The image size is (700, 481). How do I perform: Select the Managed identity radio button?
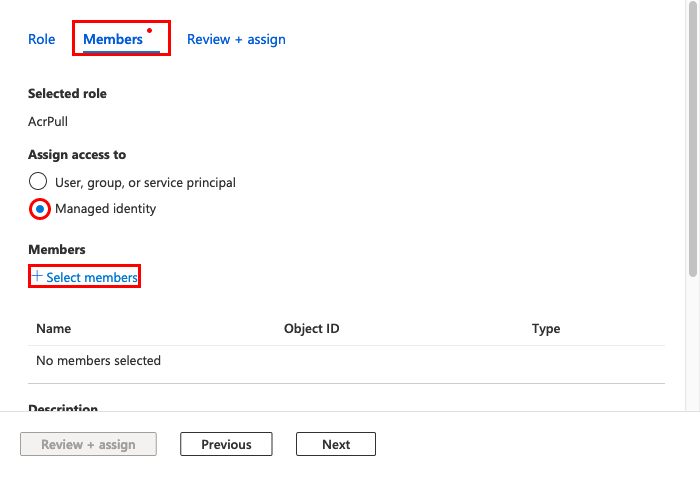(x=40, y=209)
